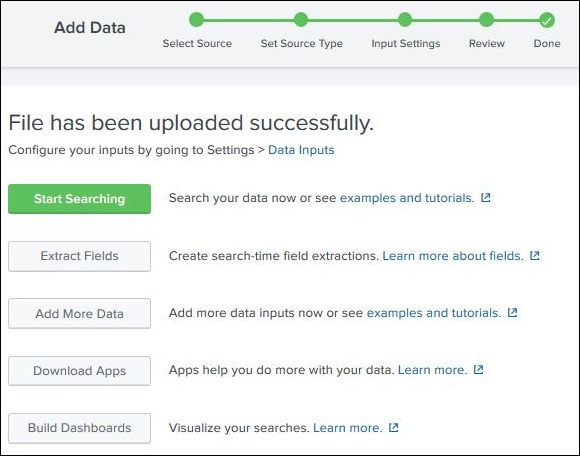
Task: Click Build Dashboards button
Action: point(80,428)
